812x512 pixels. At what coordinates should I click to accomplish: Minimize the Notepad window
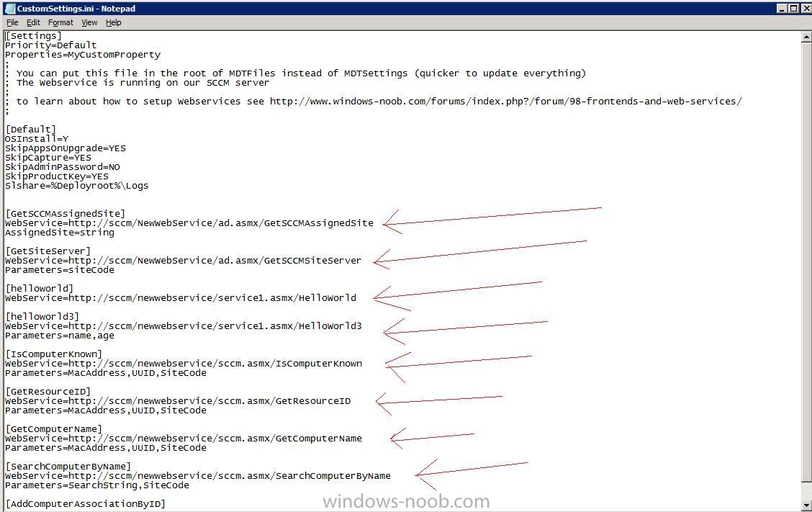(782, 9)
